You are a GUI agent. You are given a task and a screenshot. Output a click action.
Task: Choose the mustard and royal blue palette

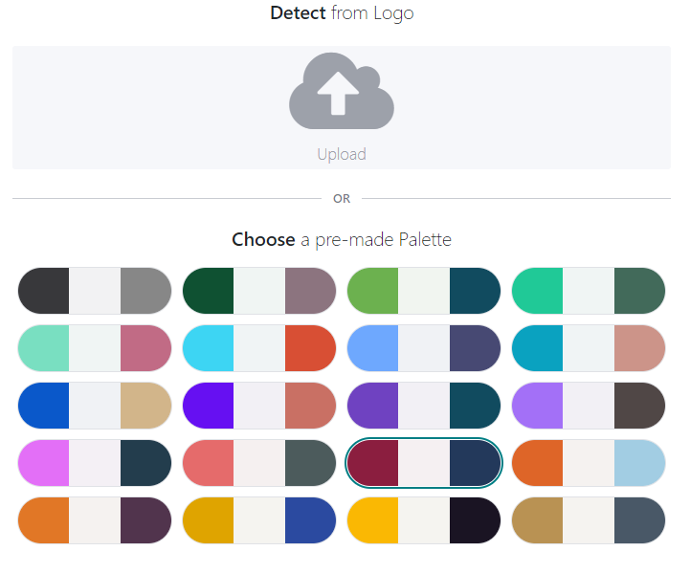point(259,520)
